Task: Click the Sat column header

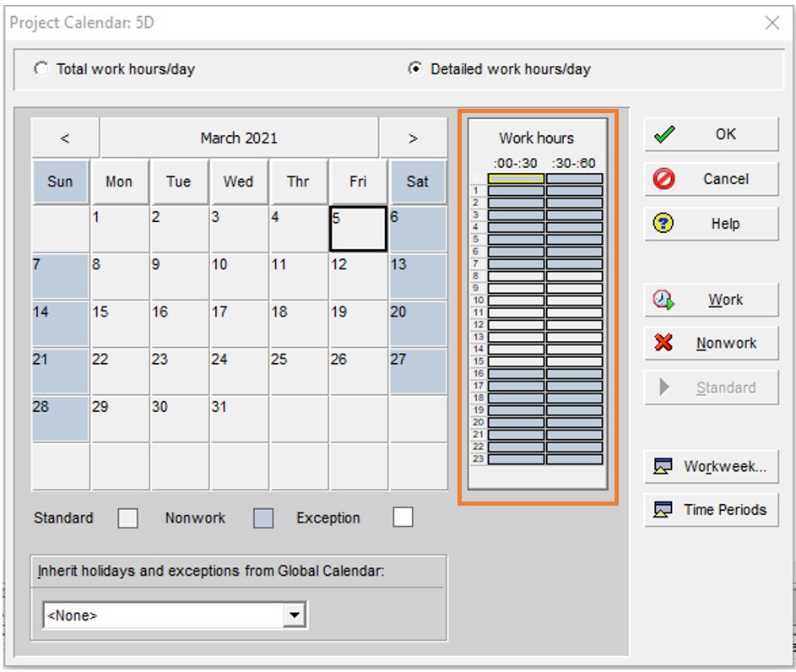Action: pos(418,181)
